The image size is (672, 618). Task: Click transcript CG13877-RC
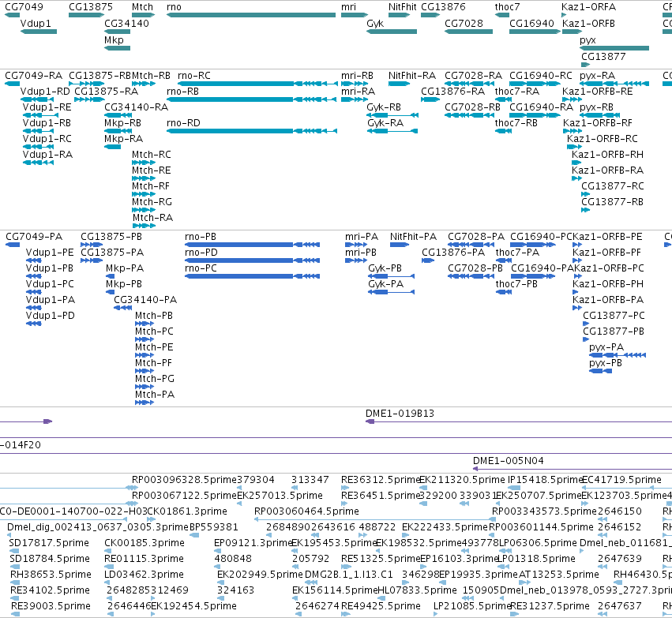click(586, 194)
